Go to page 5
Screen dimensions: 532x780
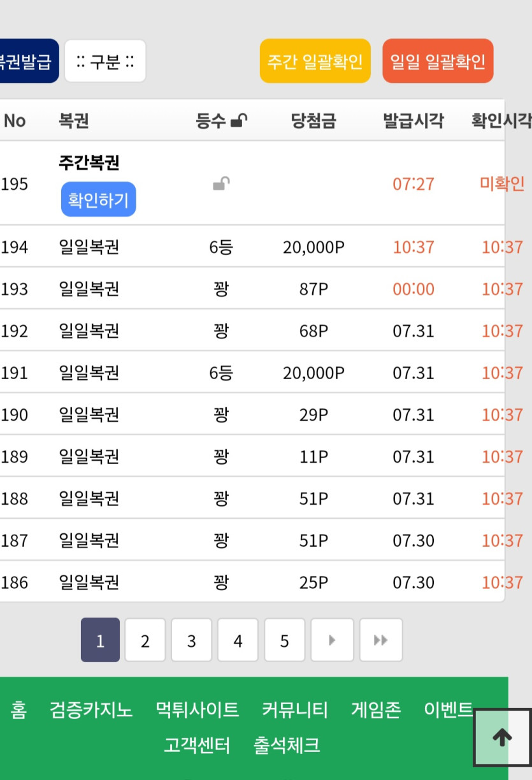[x=285, y=640]
